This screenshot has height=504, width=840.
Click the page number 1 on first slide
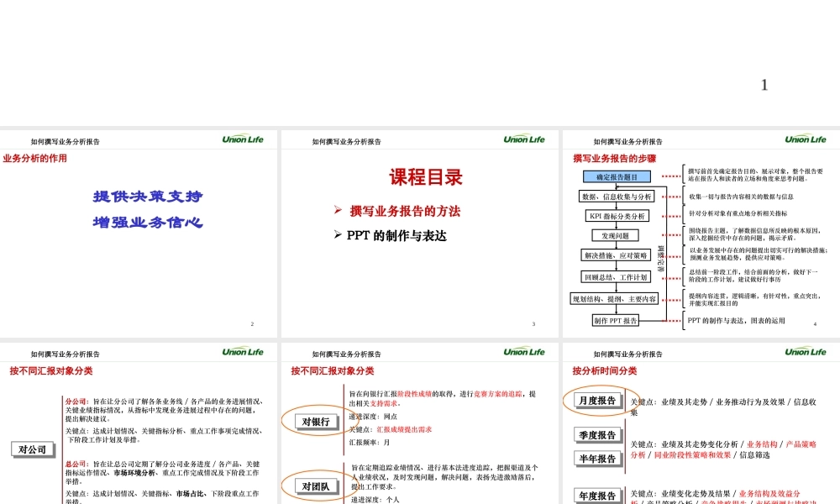764,85
